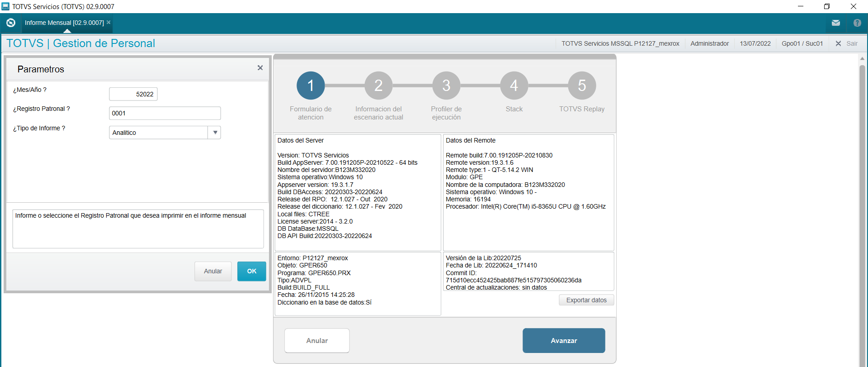Click the Central de actualizaciones line
The image size is (868, 367).
pos(496,287)
